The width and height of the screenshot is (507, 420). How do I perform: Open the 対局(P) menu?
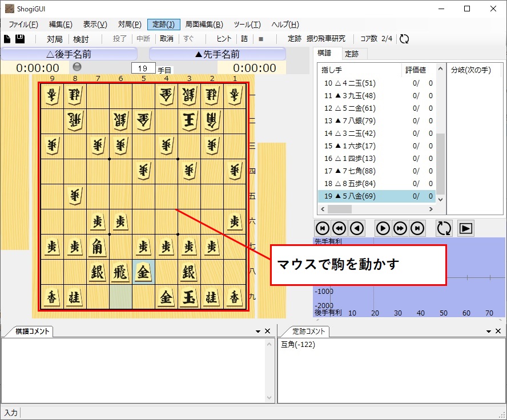click(130, 25)
